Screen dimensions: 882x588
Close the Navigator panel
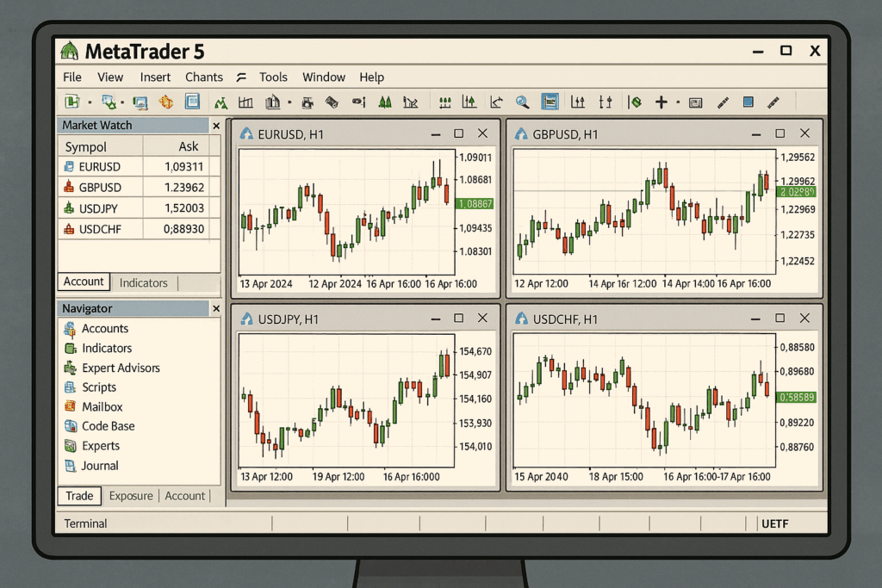point(216,308)
